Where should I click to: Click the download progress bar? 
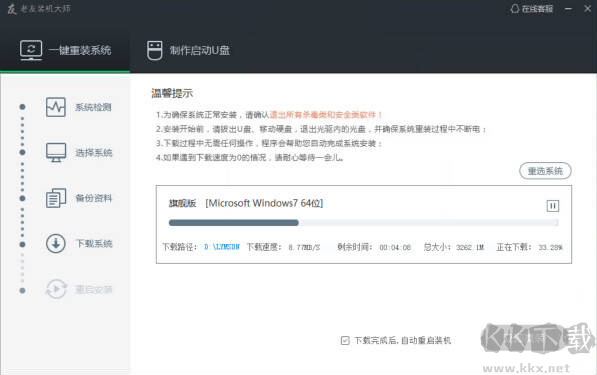(364, 223)
